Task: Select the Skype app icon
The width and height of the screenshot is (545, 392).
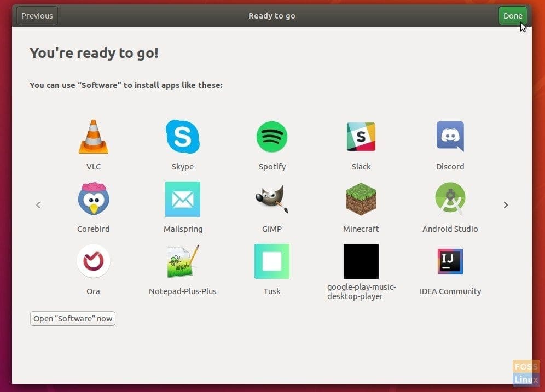Action: (182, 137)
